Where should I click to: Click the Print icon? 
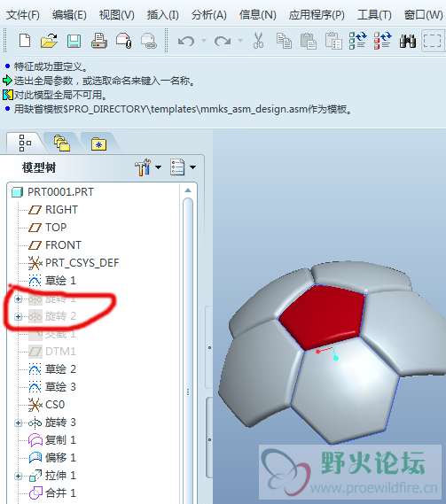99,41
